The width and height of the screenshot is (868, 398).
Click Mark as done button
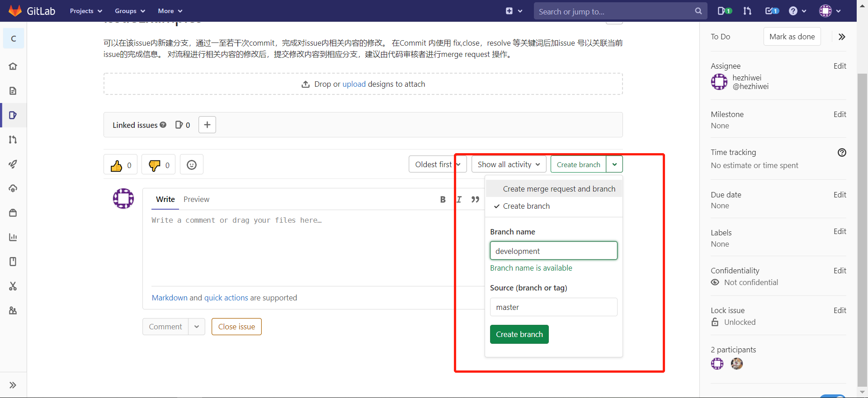click(x=792, y=37)
